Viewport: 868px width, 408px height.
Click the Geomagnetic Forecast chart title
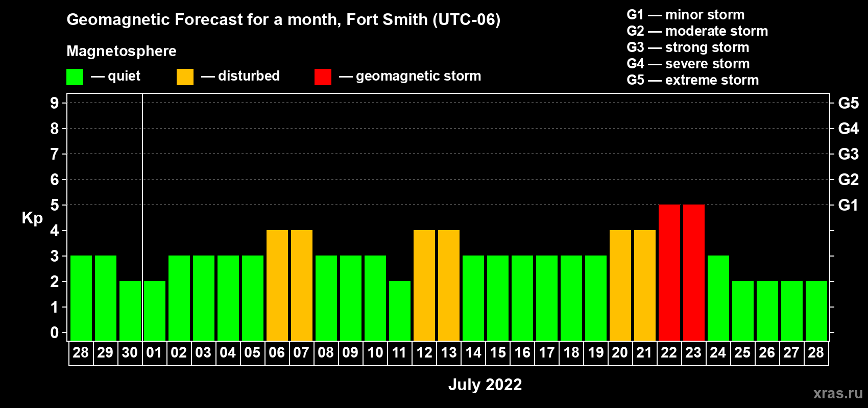tap(283, 19)
